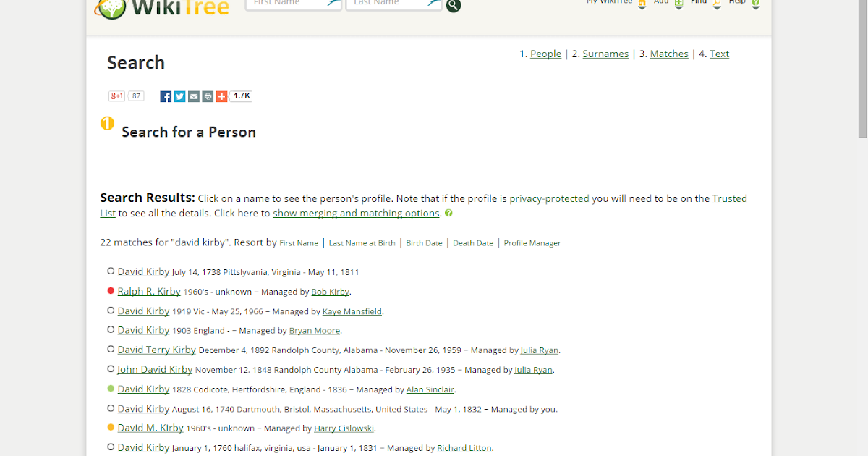This screenshot has width=868, height=456.
Task: Share page on Facebook icon
Action: (x=166, y=96)
